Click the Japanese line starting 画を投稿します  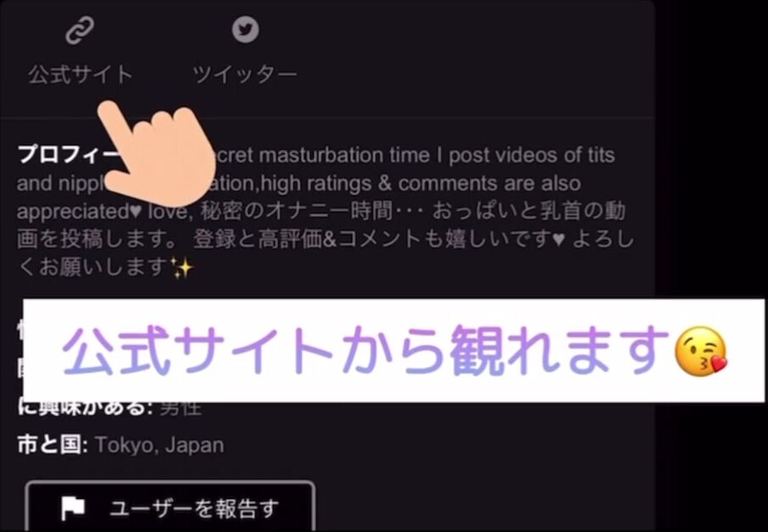click(x=326, y=240)
